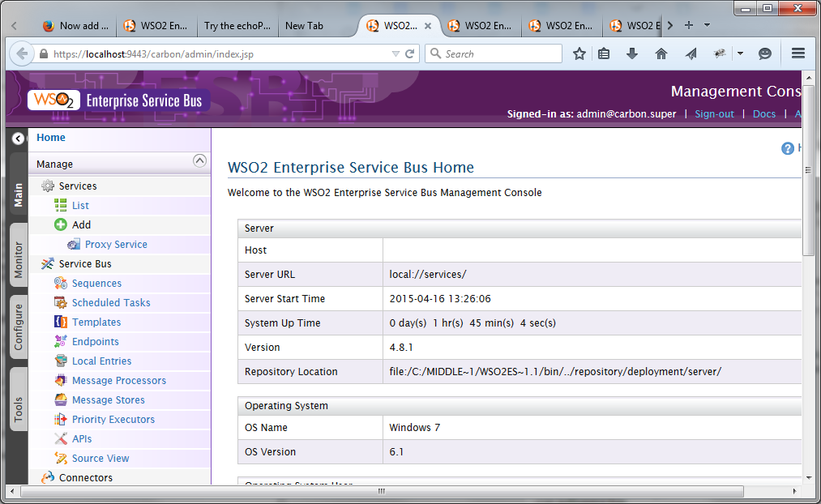This screenshot has height=504, width=821.
Task: Open the URL history dropdown arrow
Action: click(396, 54)
